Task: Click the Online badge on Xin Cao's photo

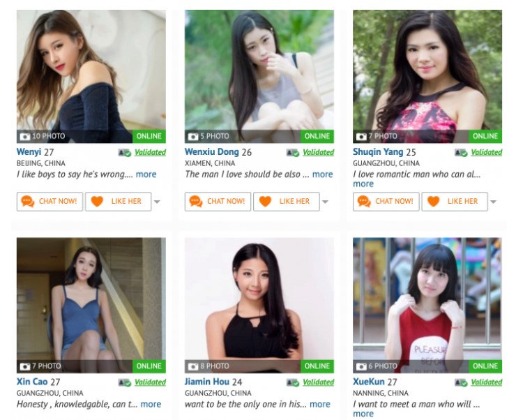Action: 149,366
